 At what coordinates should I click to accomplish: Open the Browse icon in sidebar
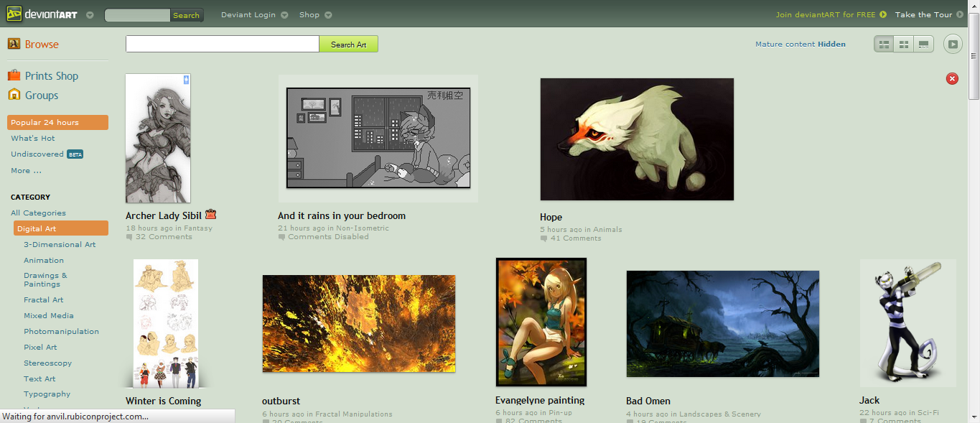(14, 44)
